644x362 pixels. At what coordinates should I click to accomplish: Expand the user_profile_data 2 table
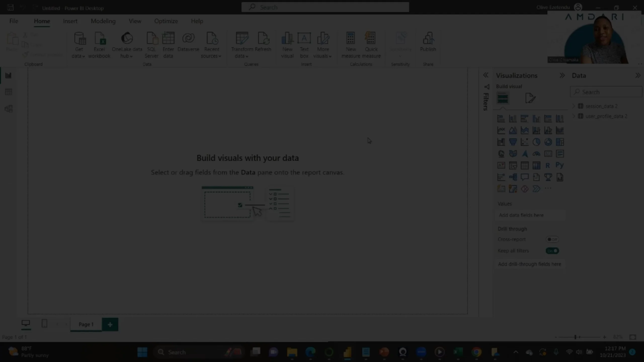pos(574,116)
